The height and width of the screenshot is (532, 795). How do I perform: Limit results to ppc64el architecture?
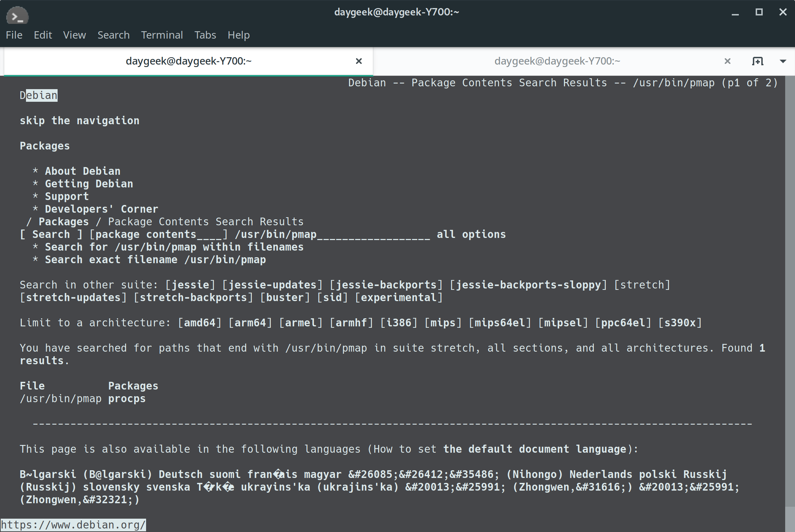pos(623,323)
